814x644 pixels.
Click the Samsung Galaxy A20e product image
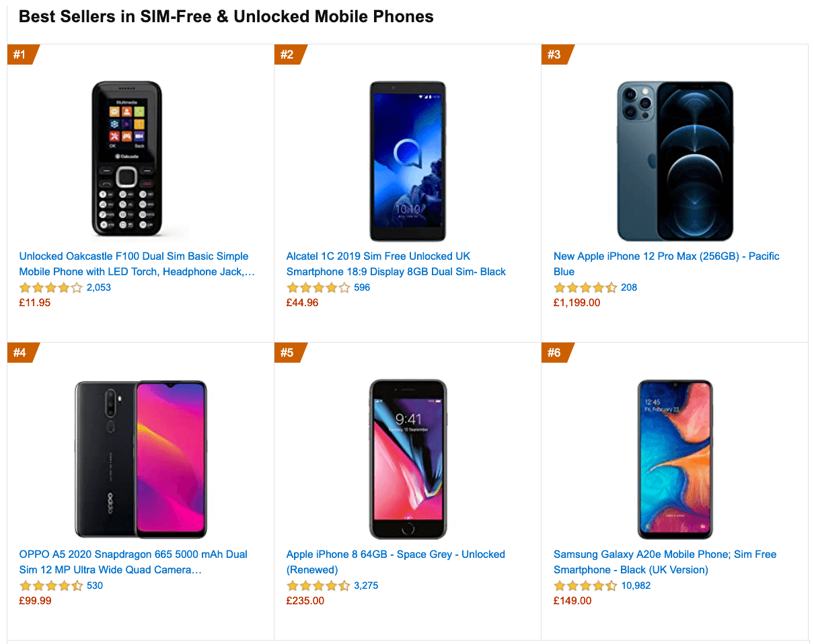(x=675, y=458)
